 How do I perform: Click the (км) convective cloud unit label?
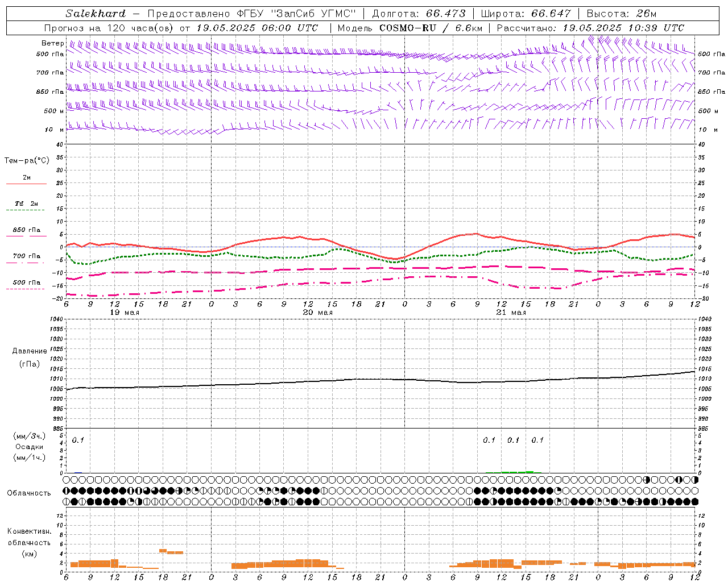[29, 554]
